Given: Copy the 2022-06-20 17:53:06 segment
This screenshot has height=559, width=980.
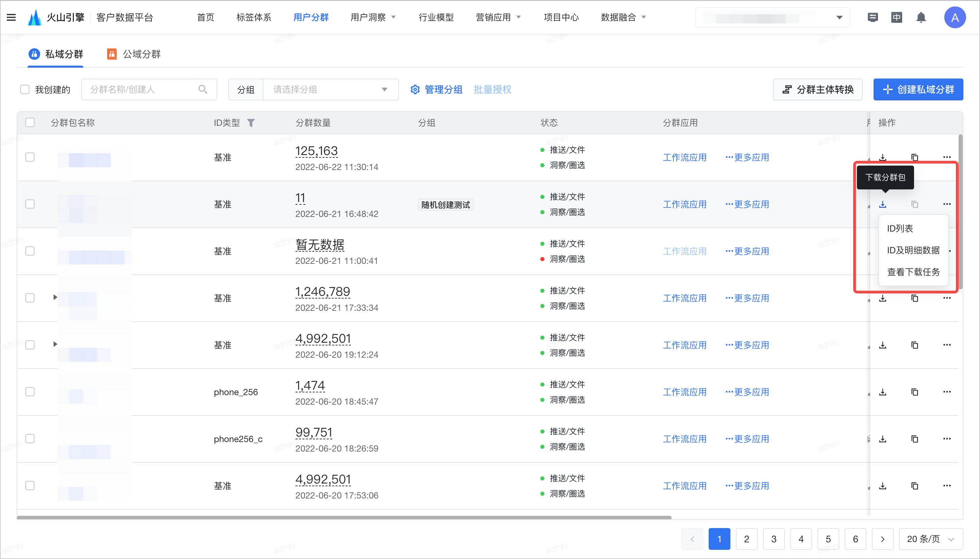Looking at the screenshot, I should pyautogui.click(x=915, y=486).
